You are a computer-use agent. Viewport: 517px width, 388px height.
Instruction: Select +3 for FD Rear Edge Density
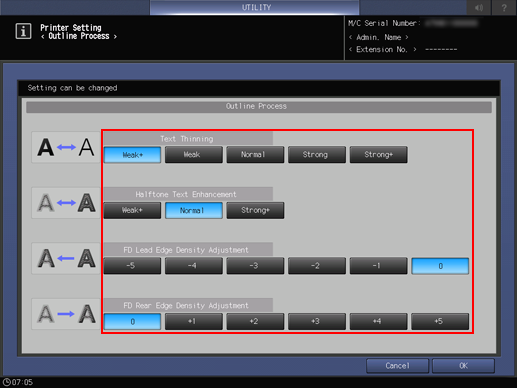(317, 321)
